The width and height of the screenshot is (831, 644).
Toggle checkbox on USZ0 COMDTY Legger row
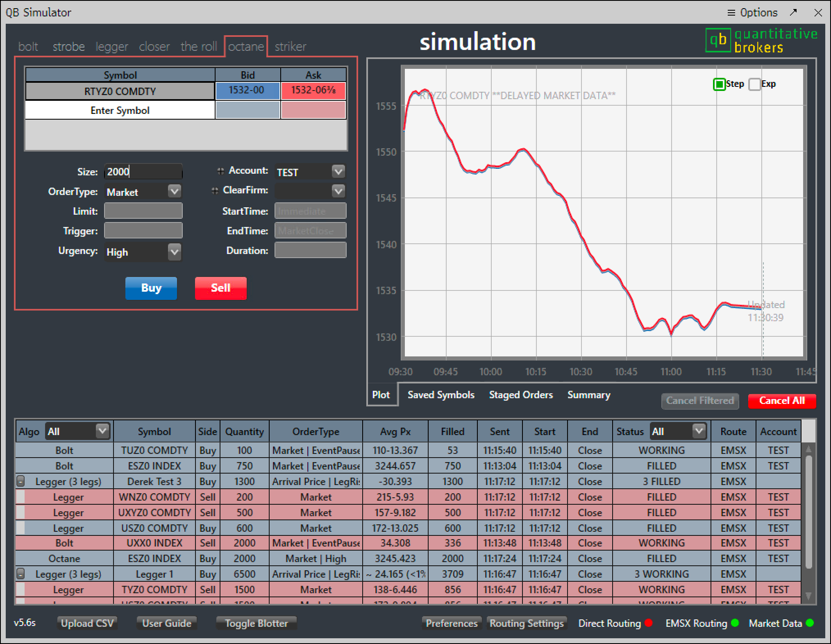pos(20,528)
